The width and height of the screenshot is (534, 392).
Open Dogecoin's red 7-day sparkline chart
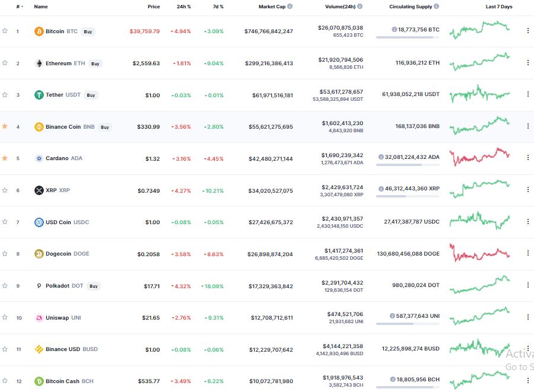(479, 253)
